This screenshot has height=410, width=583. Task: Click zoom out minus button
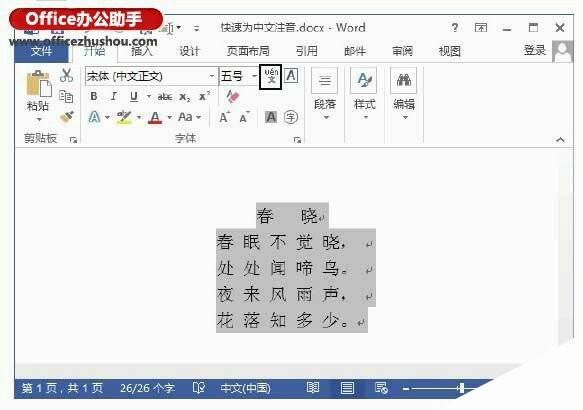pyautogui.click(x=406, y=389)
